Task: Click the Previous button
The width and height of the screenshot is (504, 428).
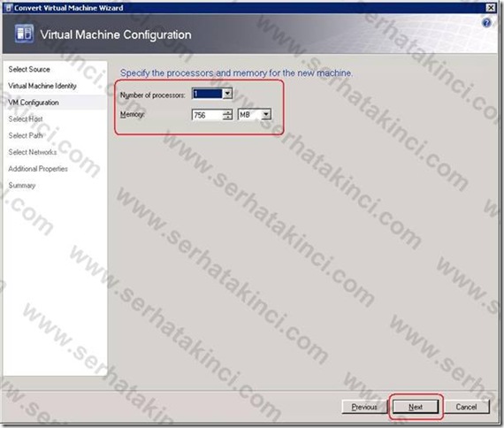Action: point(364,407)
